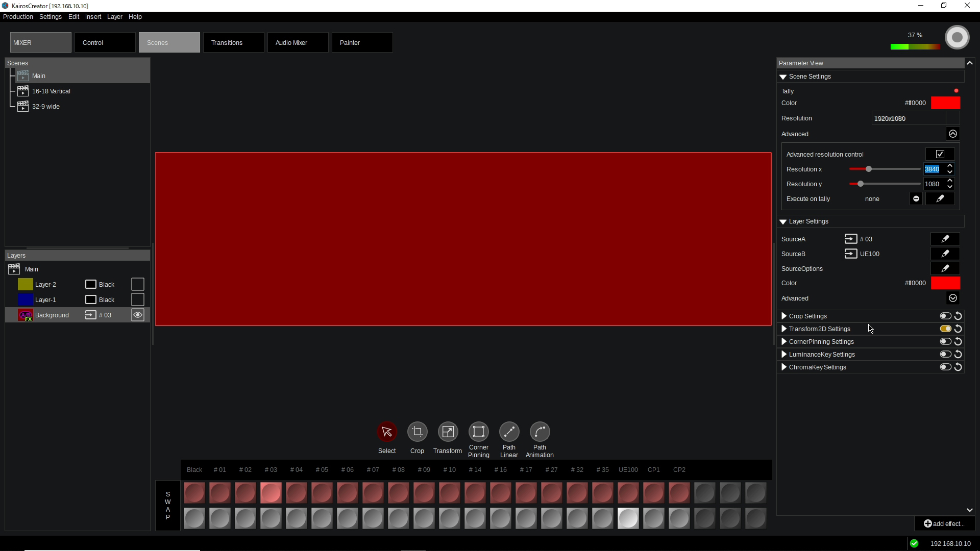This screenshot has height=551, width=980.
Task: Hide the Background layer eye icon
Action: (x=138, y=315)
